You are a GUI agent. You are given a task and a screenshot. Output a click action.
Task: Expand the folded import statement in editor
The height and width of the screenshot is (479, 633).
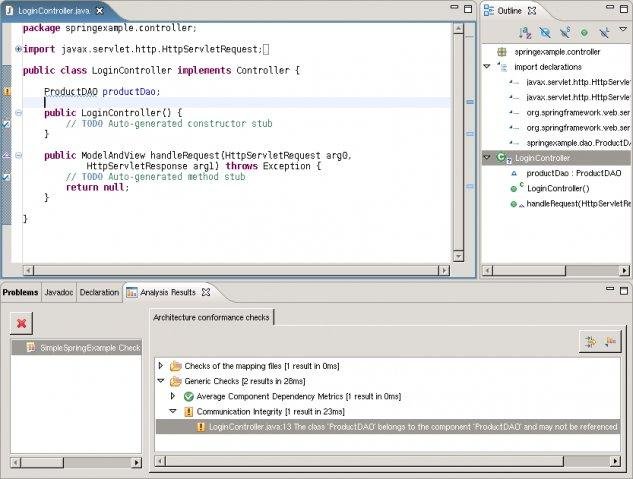click(x=18, y=49)
